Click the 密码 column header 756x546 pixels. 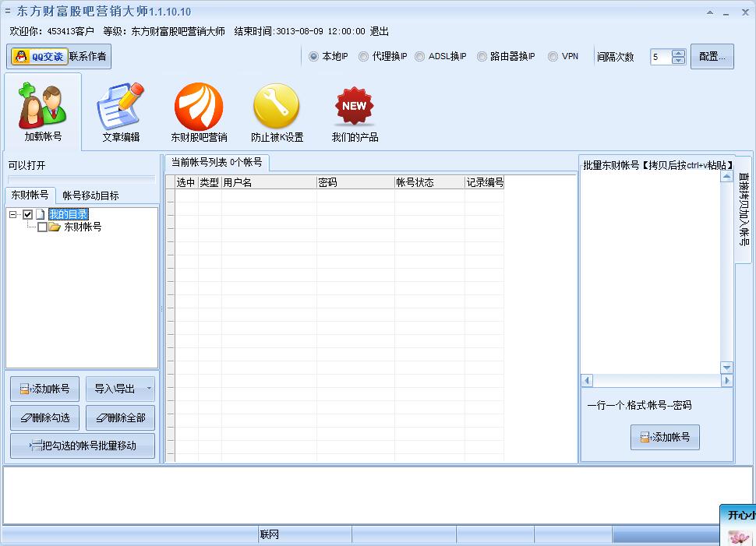[355, 182]
